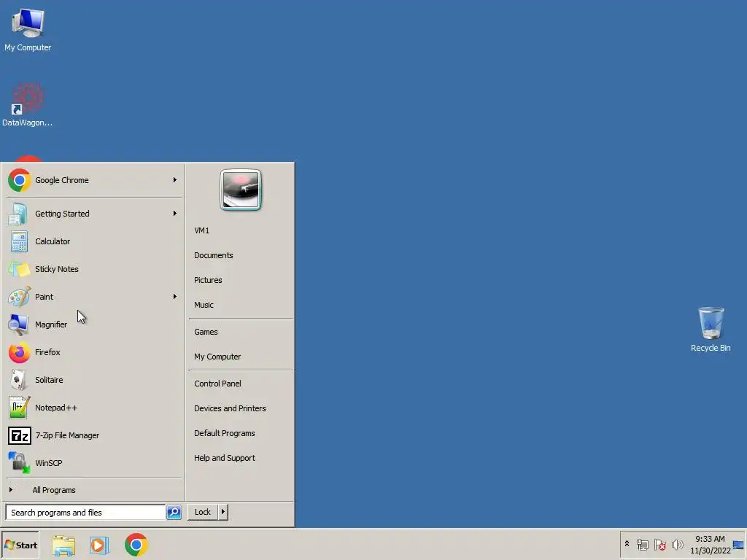Open Help and Support
747x560 pixels.
[225, 458]
